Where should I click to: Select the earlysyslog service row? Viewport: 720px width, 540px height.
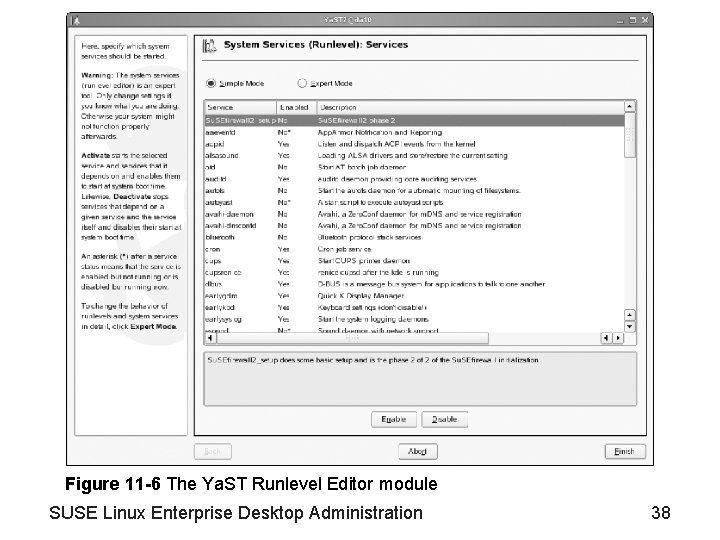pos(414,319)
